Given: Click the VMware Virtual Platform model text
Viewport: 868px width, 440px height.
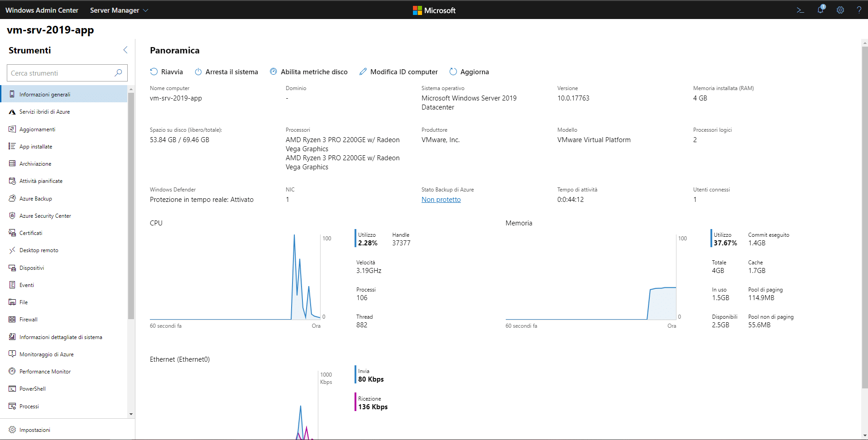Looking at the screenshot, I should [x=594, y=140].
